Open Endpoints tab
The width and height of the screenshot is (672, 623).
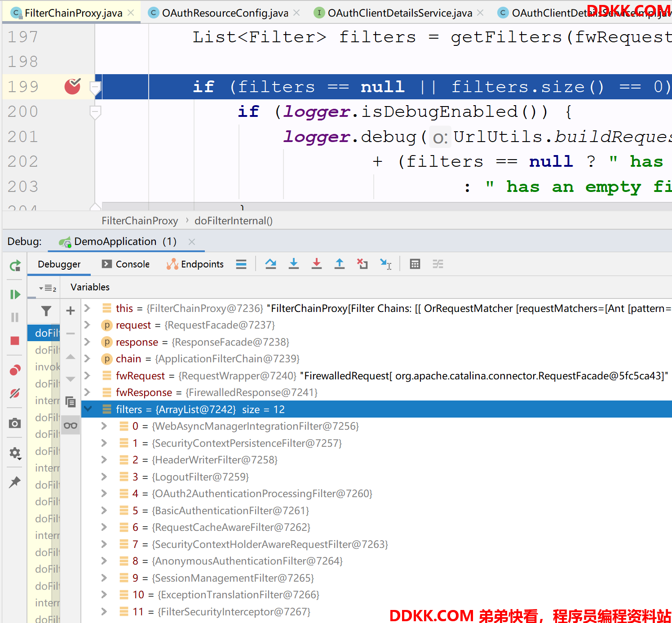pyautogui.click(x=195, y=264)
